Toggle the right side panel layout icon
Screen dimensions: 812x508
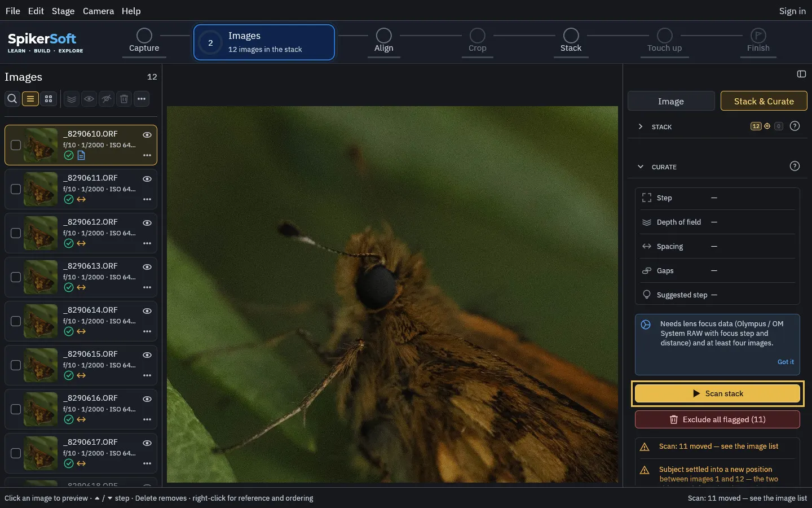801,74
